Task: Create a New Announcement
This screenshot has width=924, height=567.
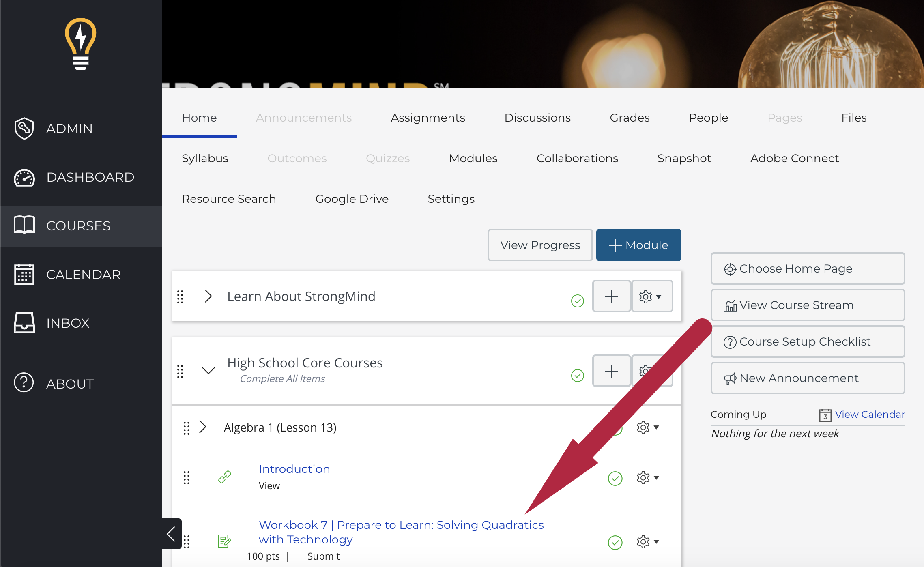Action: [808, 378]
